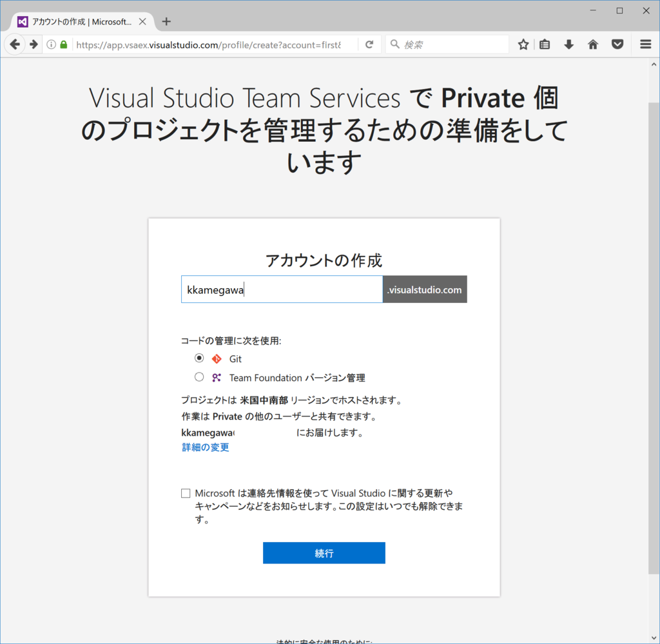Click the scrollbar down arrow

654,638
